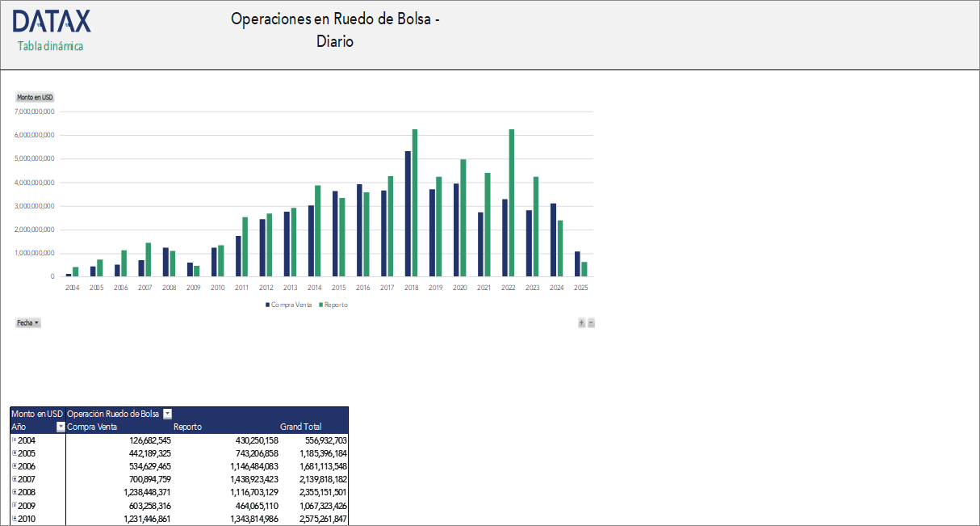Screen dimensions: 980x526
Task: Click the DATAX logo
Action: [50, 22]
